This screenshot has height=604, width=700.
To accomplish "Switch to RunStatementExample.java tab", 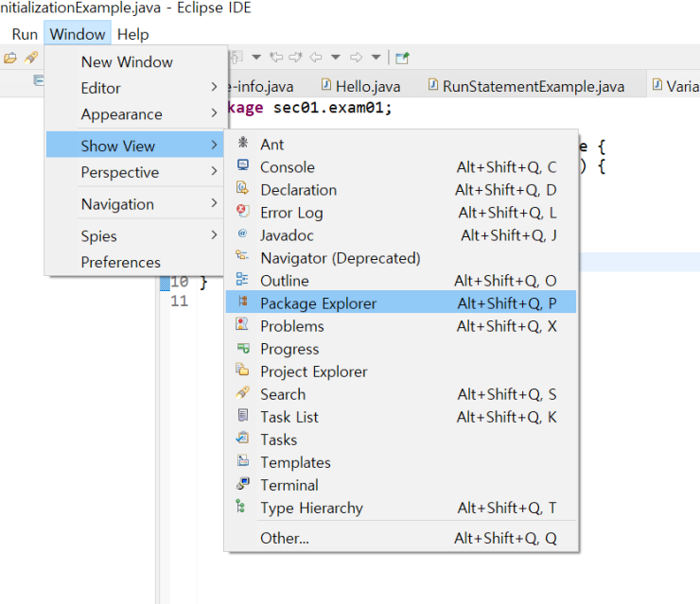I will pos(527,86).
